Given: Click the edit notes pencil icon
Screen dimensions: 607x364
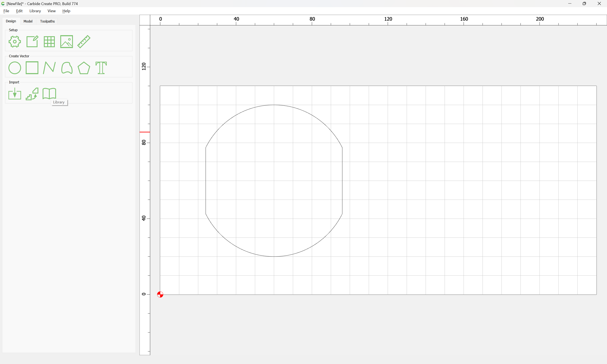Looking at the screenshot, I should tap(32, 41).
